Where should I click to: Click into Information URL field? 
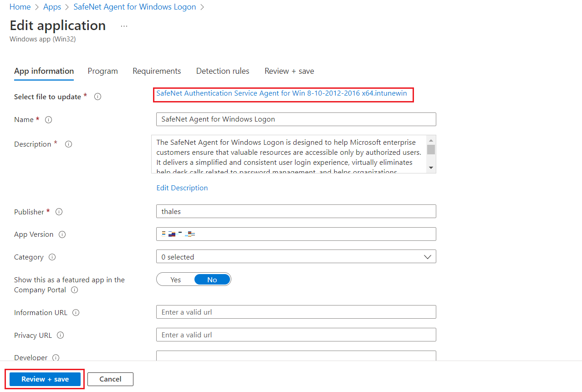click(296, 312)
